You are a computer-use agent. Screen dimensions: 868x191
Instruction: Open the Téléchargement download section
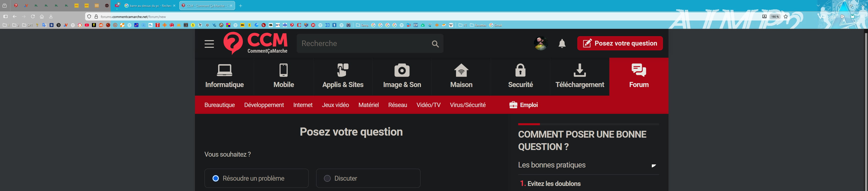[580, 76]
